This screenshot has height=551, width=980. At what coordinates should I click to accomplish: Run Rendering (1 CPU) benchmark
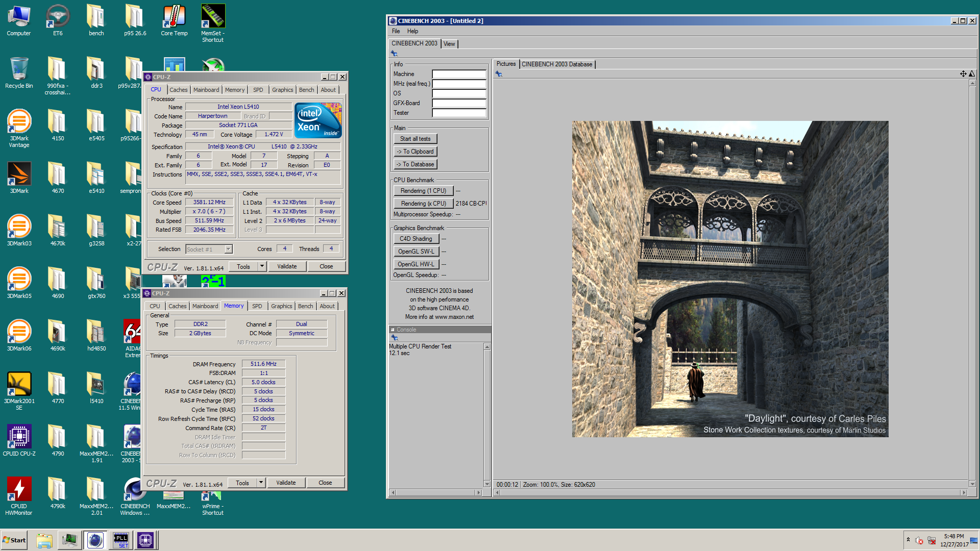click(x=423, y=191)
